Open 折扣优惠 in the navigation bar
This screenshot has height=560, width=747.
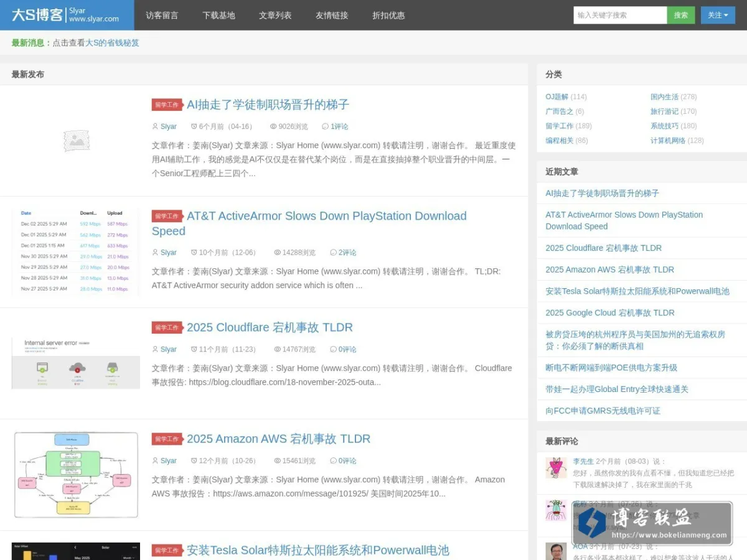point(388,15)
